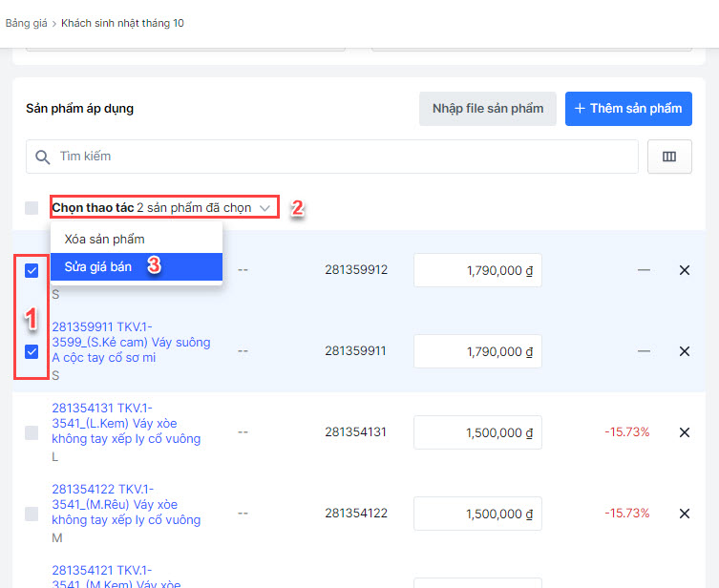Click -15.73% discount for row 281354122
This screenshot has width=719, height=588.
[626, 513]
